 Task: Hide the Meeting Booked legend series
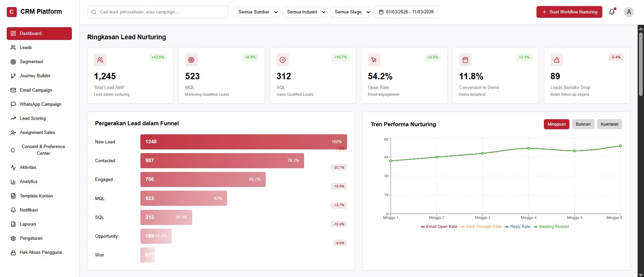pyautogui.click(x=551, y=227)
